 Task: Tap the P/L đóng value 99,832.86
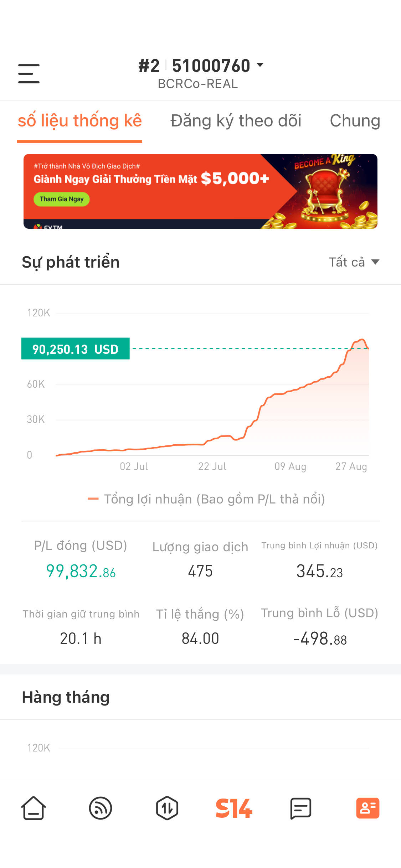tap(81, 571)
